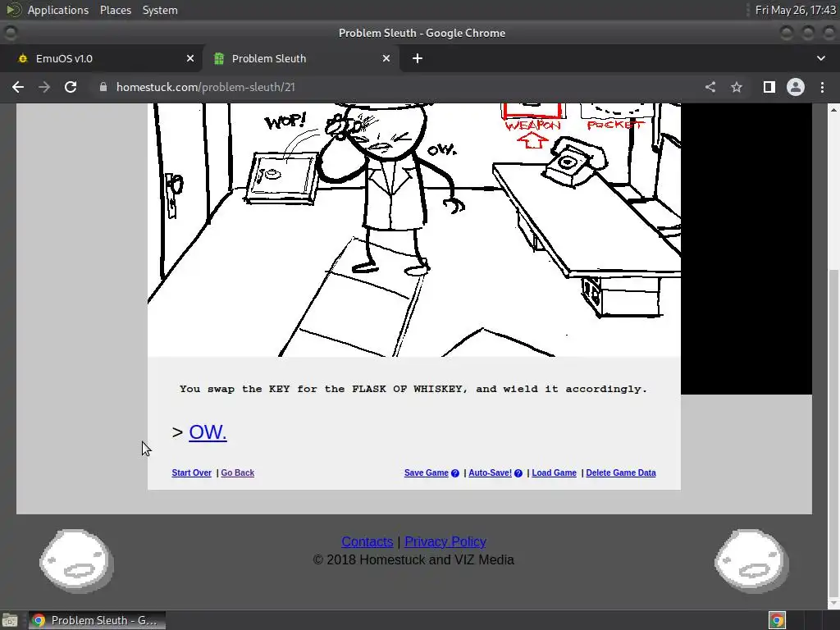The image size is (840, 630).
Task: View site security lock info
Action: 103,87
